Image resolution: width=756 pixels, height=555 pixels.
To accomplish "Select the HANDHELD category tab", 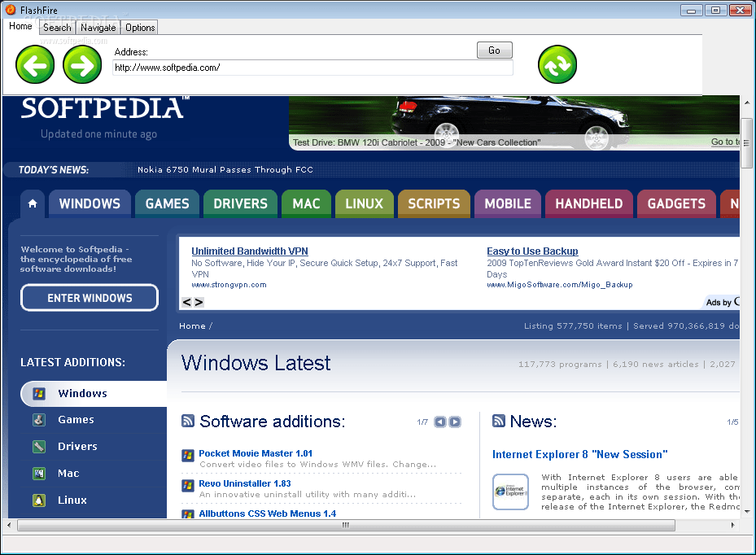I will 588,203.
